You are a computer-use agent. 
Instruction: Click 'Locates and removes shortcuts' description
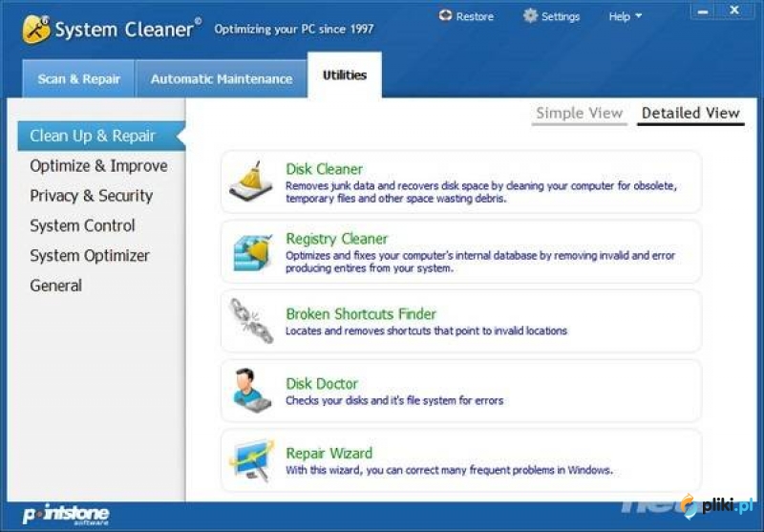pos(426,330)
